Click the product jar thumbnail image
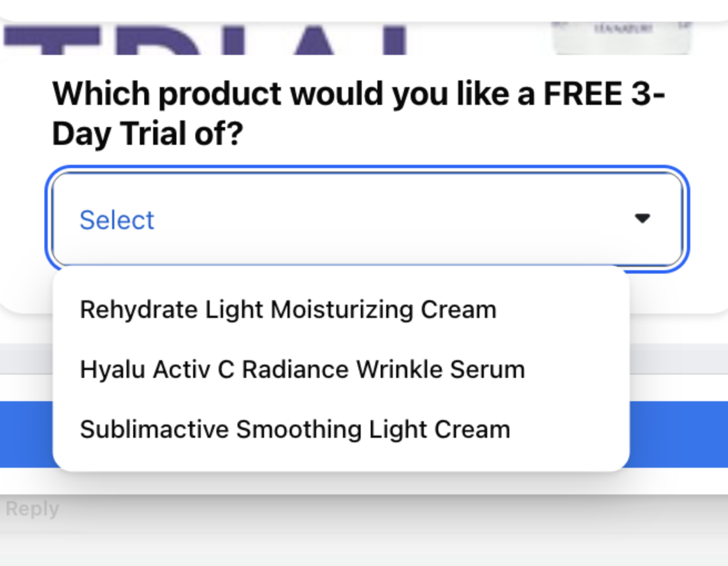Image resolution: width=728 pixels, height=566 pixels. coord(621,37)
